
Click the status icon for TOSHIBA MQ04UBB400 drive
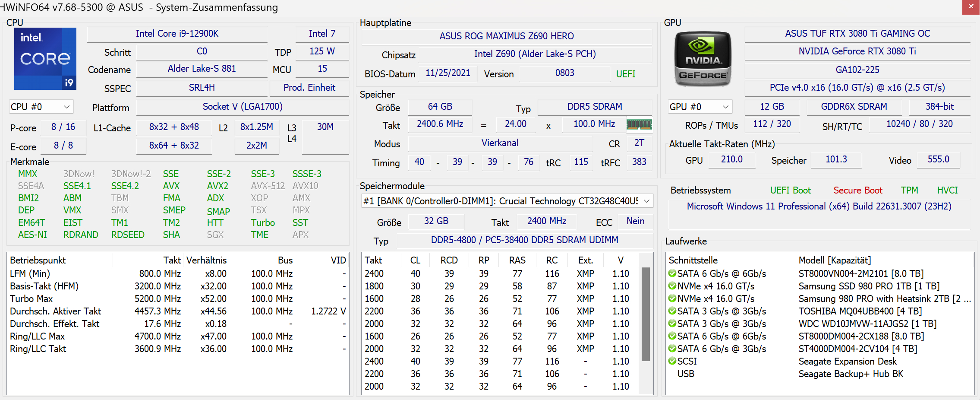pyautogui.click(x=672, y=311)
